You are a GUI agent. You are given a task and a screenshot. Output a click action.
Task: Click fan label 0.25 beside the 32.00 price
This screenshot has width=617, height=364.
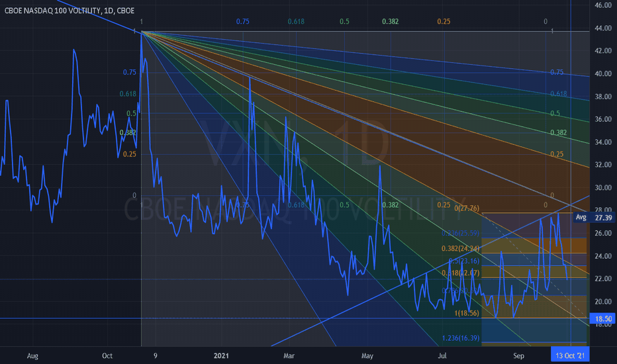(x=557, y=154)
